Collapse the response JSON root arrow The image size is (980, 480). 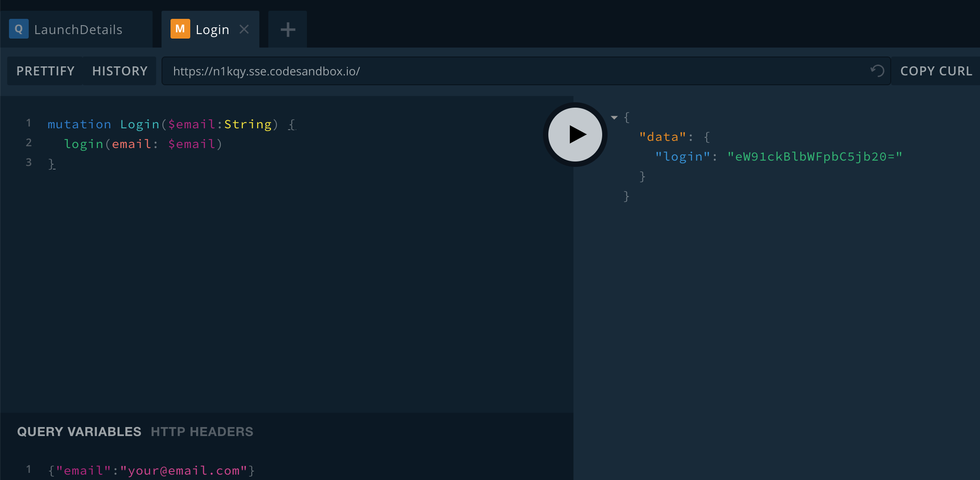614,118
